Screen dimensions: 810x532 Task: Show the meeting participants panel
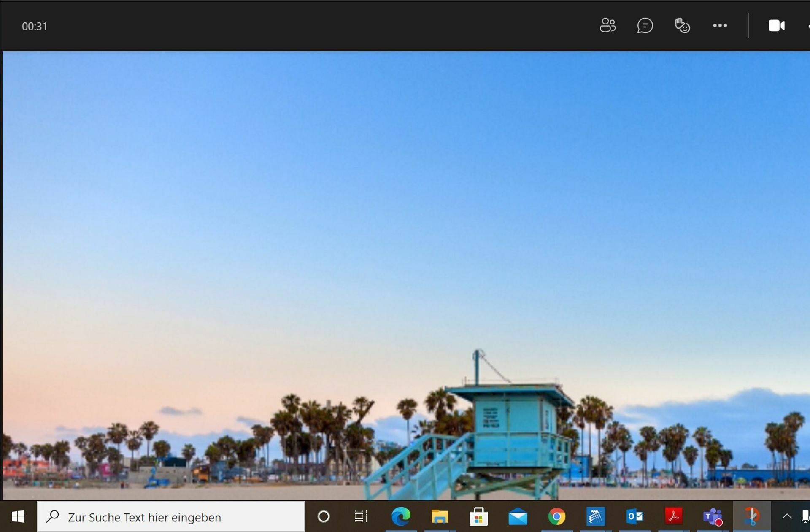(x=607, y=25)
